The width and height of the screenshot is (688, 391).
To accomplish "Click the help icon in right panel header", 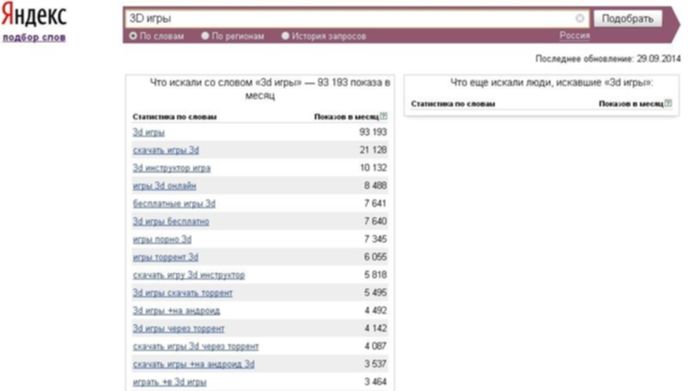I will (x=668, y=104).
